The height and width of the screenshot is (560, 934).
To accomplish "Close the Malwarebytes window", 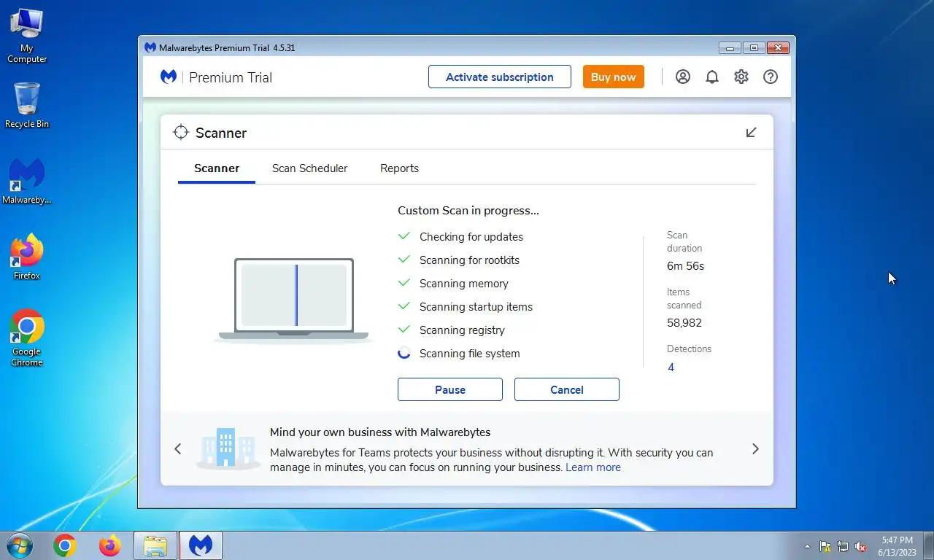I will pos(779,48).
